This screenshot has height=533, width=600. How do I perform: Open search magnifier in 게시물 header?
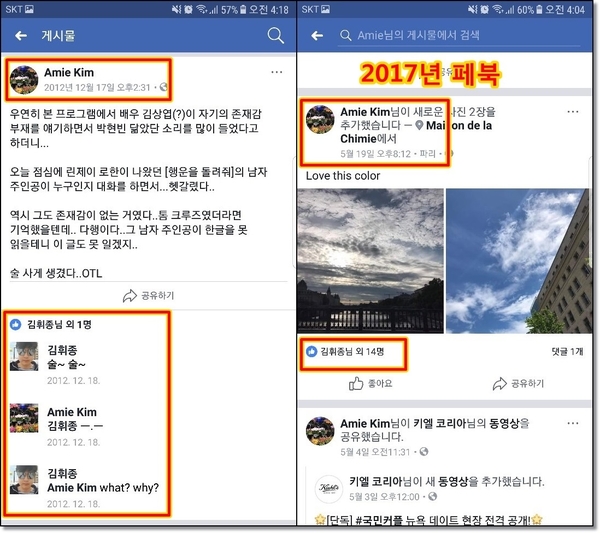pos(276,36)
